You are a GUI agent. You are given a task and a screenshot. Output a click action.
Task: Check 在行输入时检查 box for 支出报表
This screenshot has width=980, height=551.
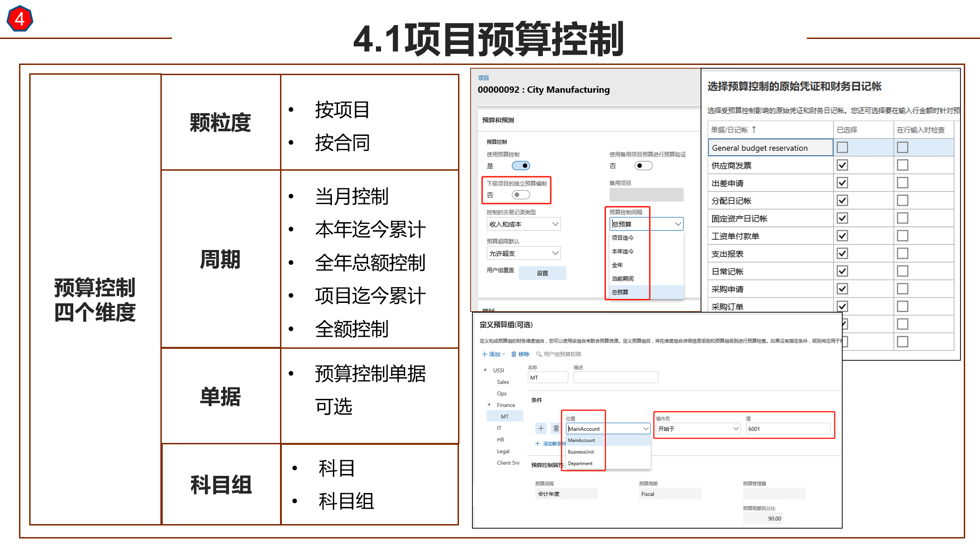point(903,253)
